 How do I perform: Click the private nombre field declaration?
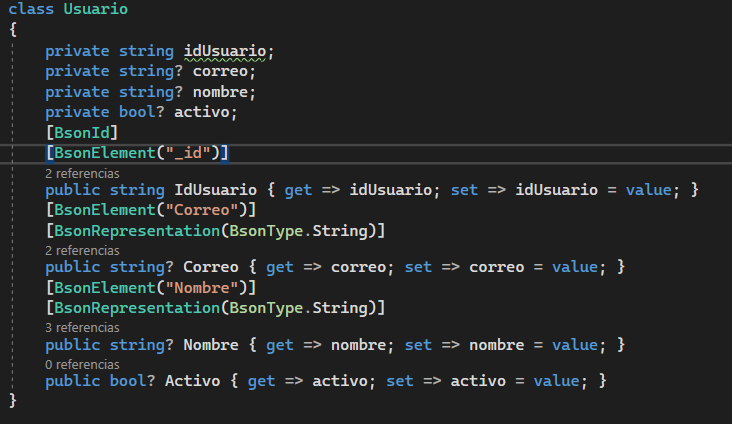point(224,92)
